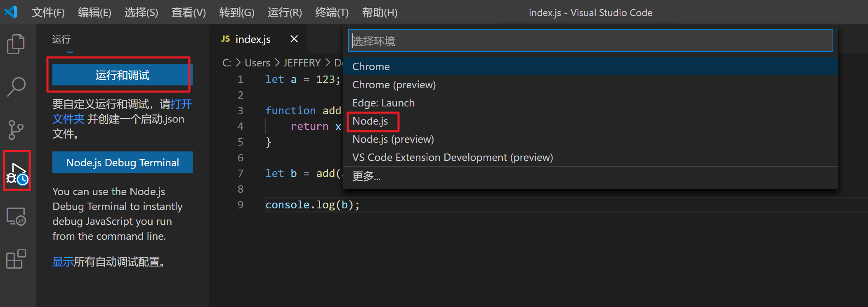Click the 'return x' code line
Screen dimensions: 868x307
[x=316, y=126]
